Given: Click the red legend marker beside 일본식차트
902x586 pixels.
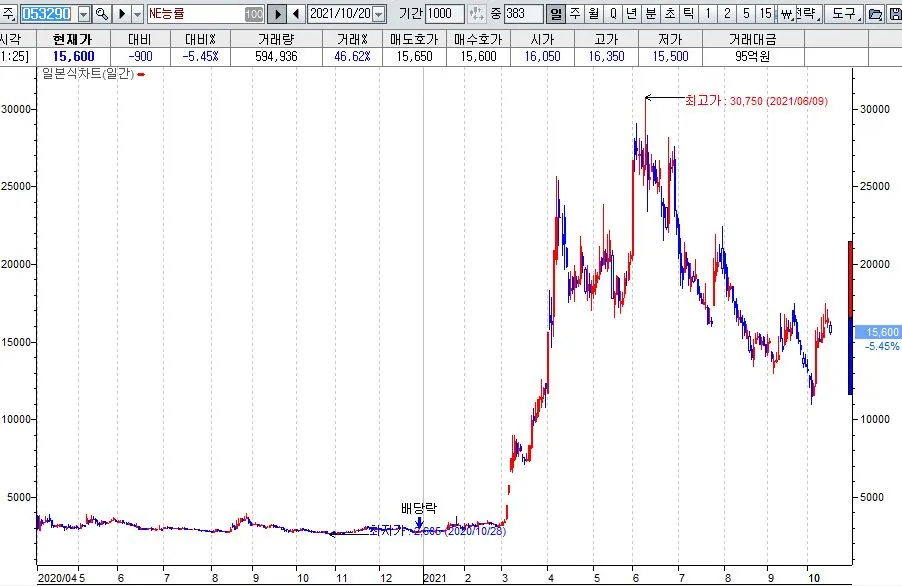Looking at the screenshot, I should (x=141, y=74).
